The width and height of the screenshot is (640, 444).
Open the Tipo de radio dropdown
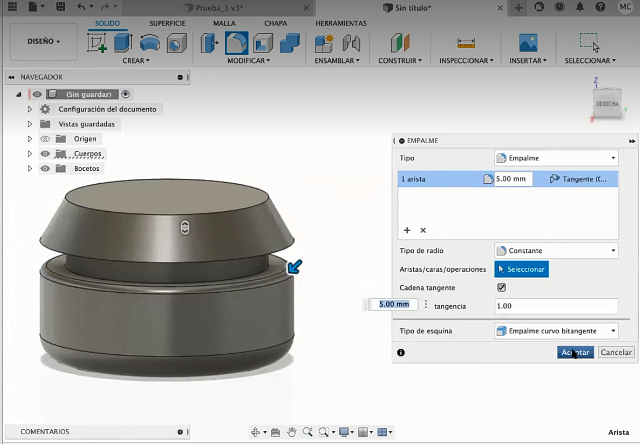[x=556, y=250]
